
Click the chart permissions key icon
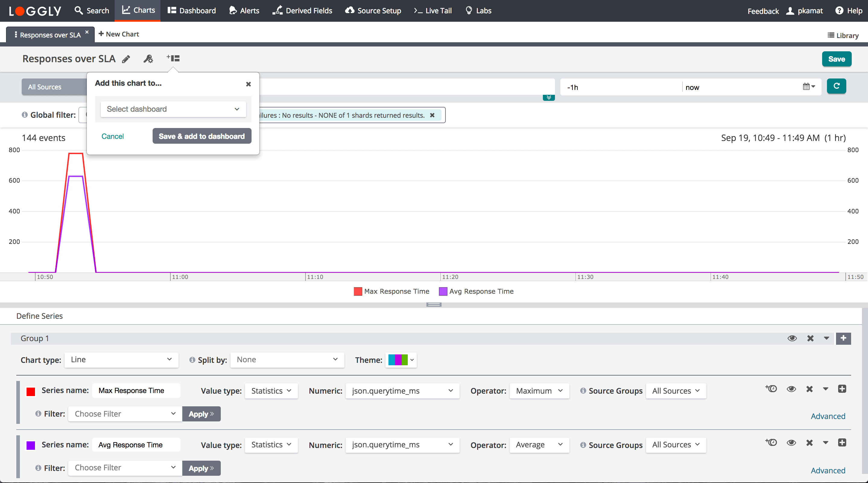[148, 59]
